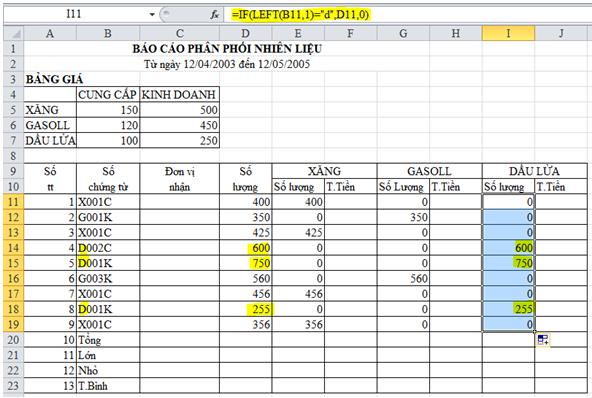The image size is (592, 398).
Task: Click the Insert Function fx icon
Action: tap(214, 14)
